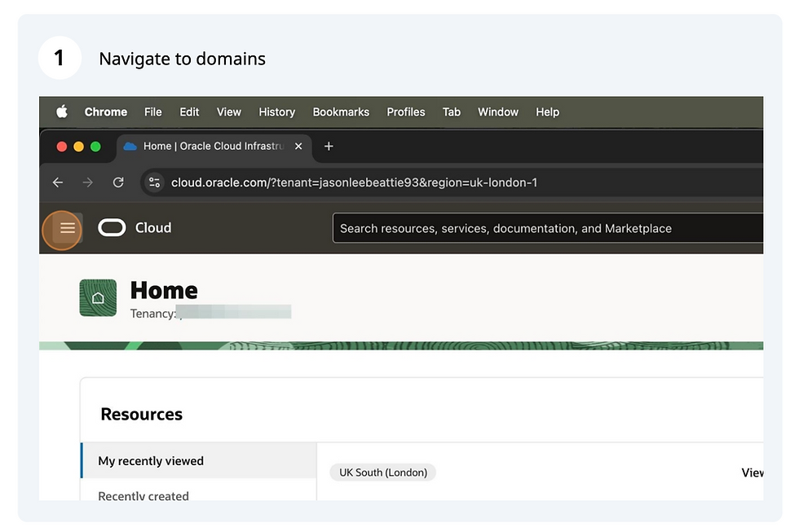Click the Oracle Cloud logo

tap(112, 227)
